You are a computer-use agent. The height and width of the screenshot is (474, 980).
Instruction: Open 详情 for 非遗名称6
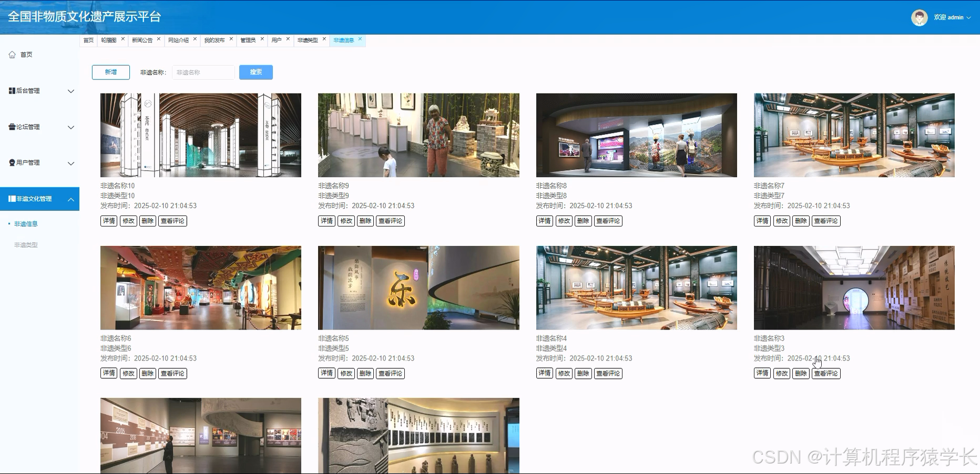[x=109, y=374]
